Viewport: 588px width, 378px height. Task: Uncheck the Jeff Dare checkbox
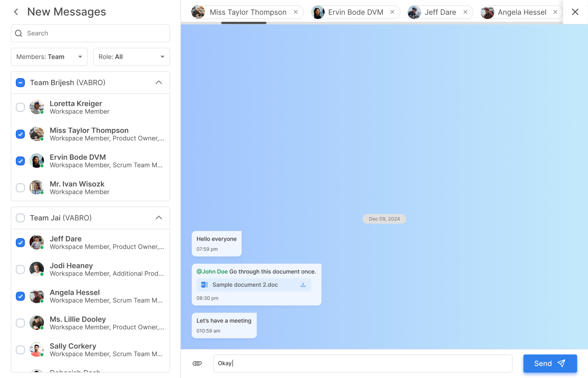pyautogui.click(x=20, y=243)
